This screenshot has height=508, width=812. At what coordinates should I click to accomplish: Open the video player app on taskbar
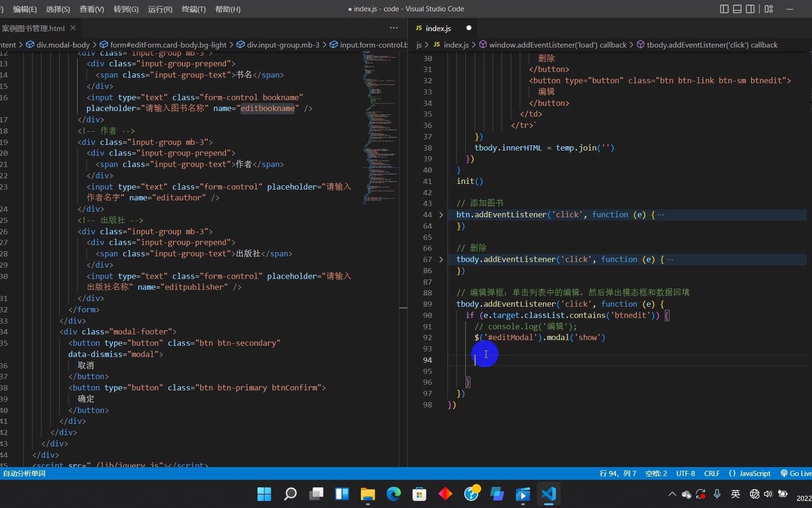523,494
